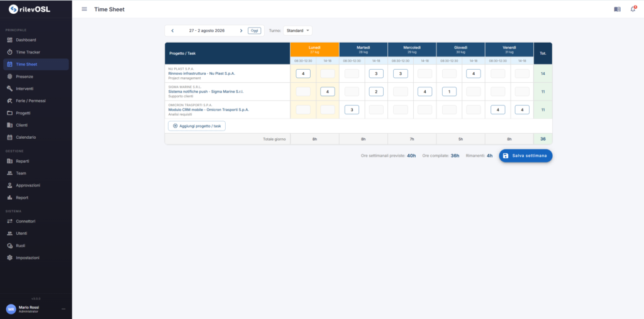The image size is (644, 319).
Task: Click the Presenze icon in sidebar
Action: 10,77
